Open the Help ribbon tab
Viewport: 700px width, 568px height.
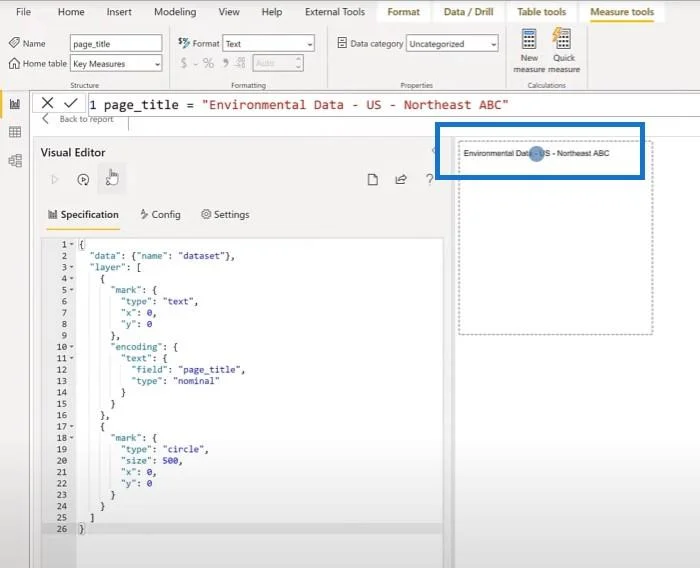pos(271,12)
